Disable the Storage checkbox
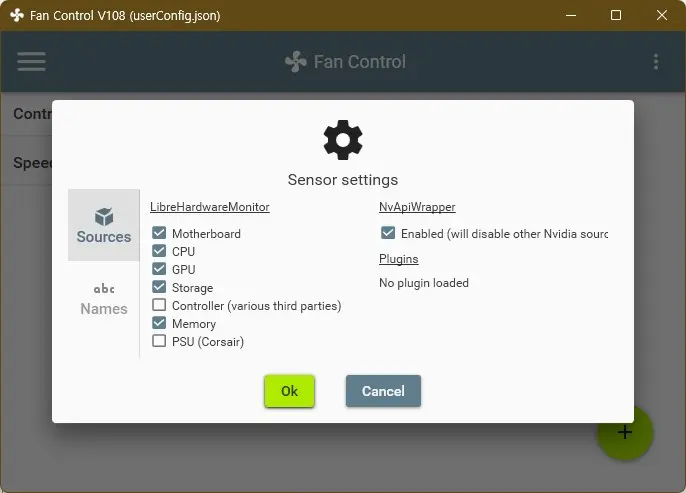 tap(159, 287)
